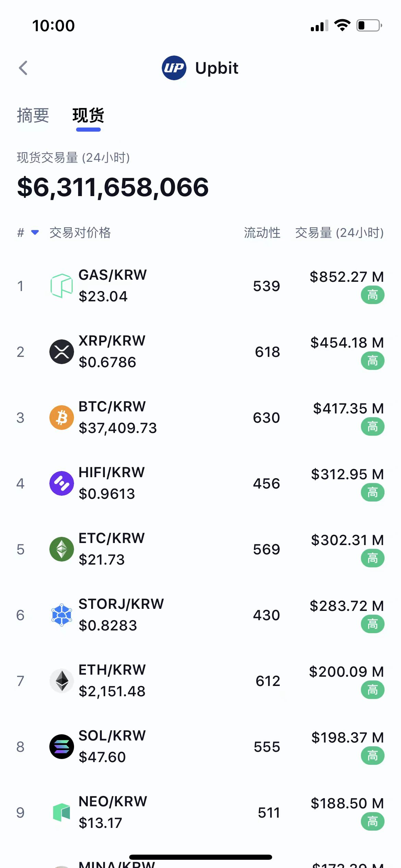Select the 现货 tab
The width and height of the screenshot is (401, 868).
(x=88, y=115)
